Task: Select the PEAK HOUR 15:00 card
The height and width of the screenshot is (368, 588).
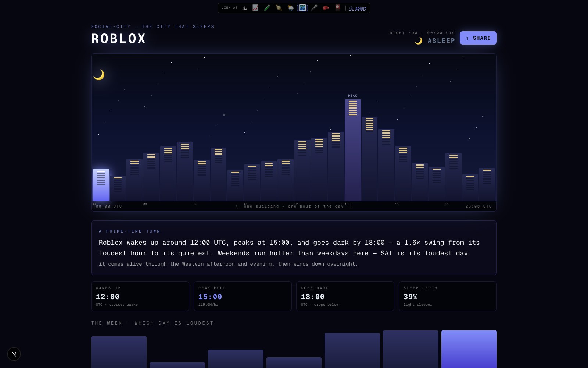Action: click(x=243, y=296)
